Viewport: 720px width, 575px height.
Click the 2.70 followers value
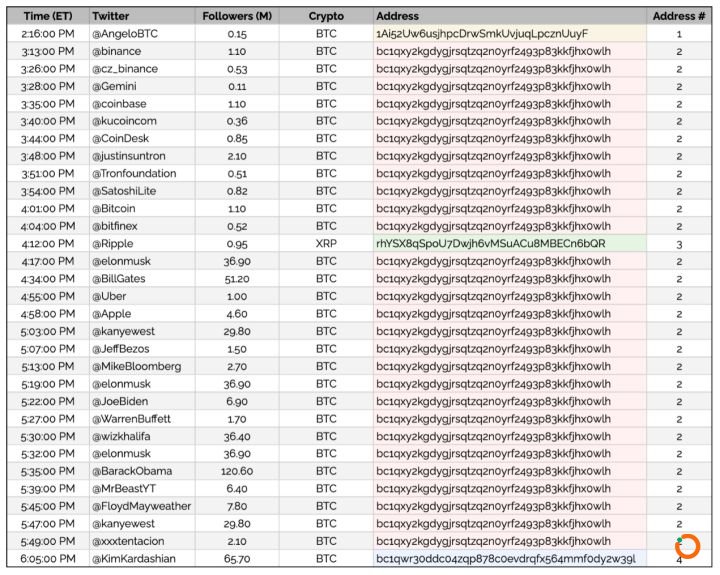tap(237, 366)
